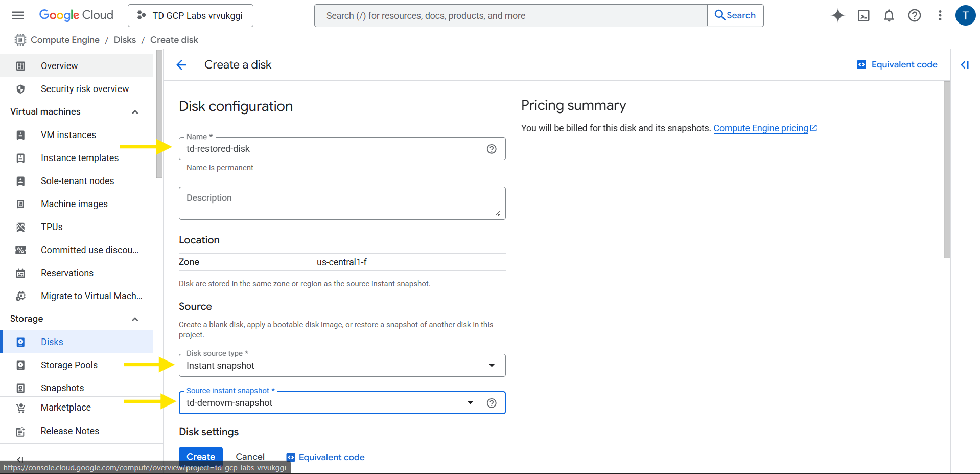Screen dimensions: 980x474
Task: Go to Snapshots in the sidebar
Action: (x=62, y=388)
